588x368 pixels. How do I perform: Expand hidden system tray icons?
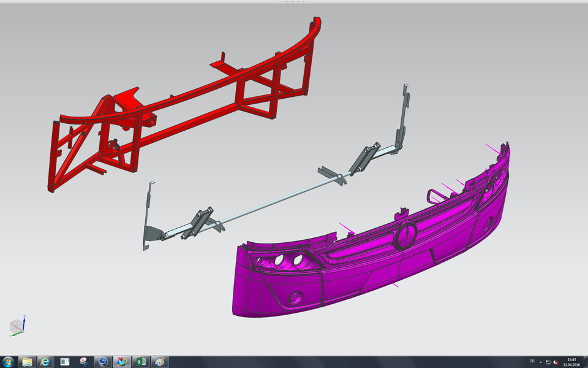click(x=542, y=362)
